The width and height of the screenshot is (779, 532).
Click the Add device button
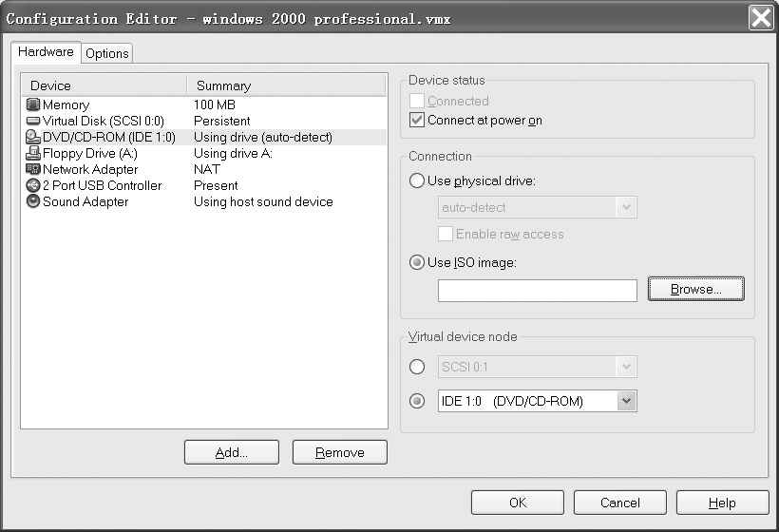231,453
